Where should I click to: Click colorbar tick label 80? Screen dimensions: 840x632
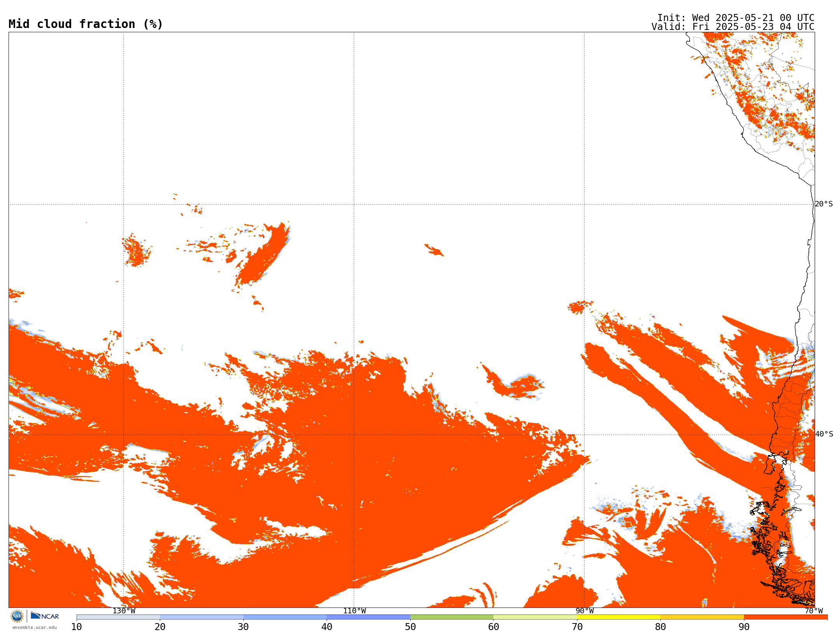pyautogui.click(x=660, y=627)
